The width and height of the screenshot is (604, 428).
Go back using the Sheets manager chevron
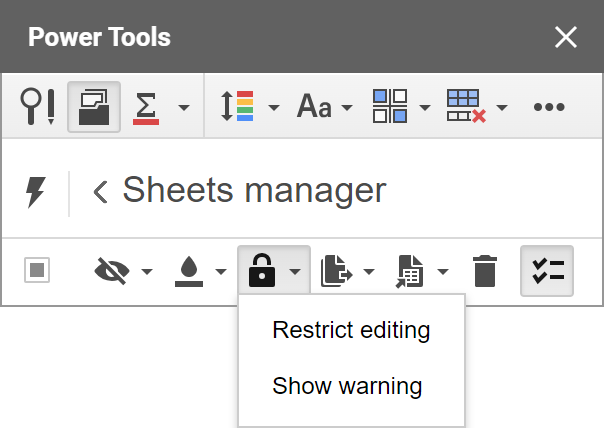click(101, 192)
